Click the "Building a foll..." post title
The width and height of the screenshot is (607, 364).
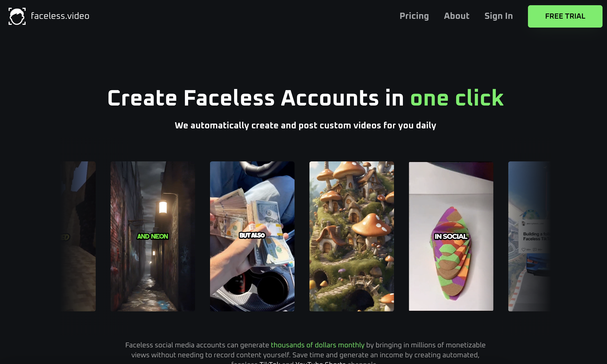coord(536,236)
